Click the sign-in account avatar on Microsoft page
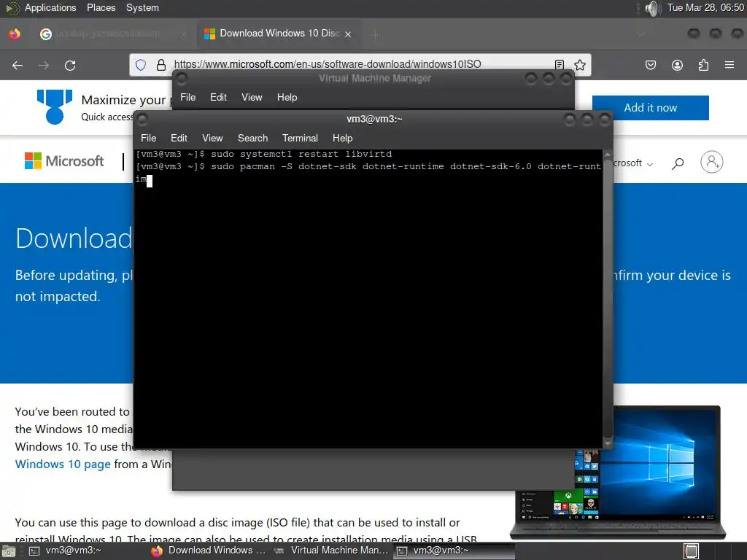 click(x=712, y=162)
